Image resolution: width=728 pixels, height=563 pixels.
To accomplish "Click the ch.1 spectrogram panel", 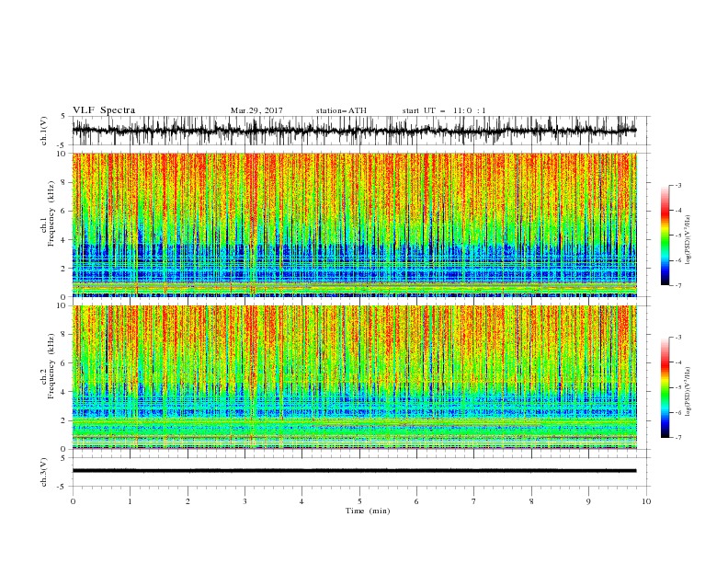I will tap(355, 224).
